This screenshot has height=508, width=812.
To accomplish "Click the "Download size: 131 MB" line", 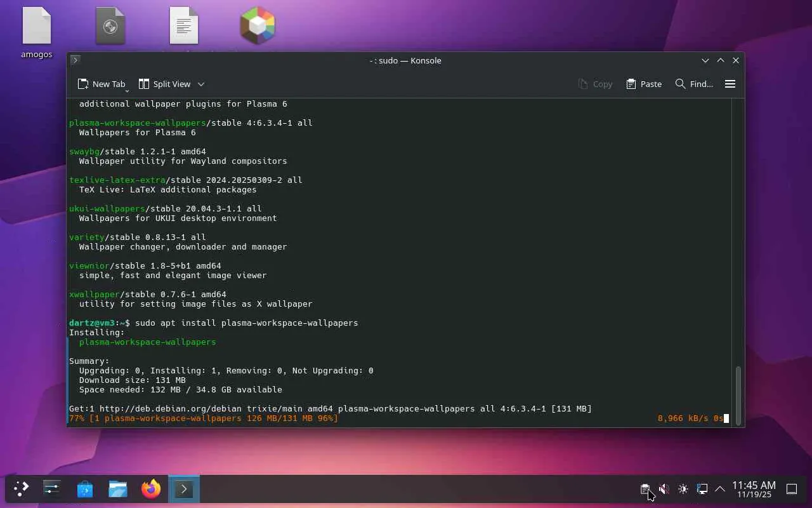I will [133, 380].
